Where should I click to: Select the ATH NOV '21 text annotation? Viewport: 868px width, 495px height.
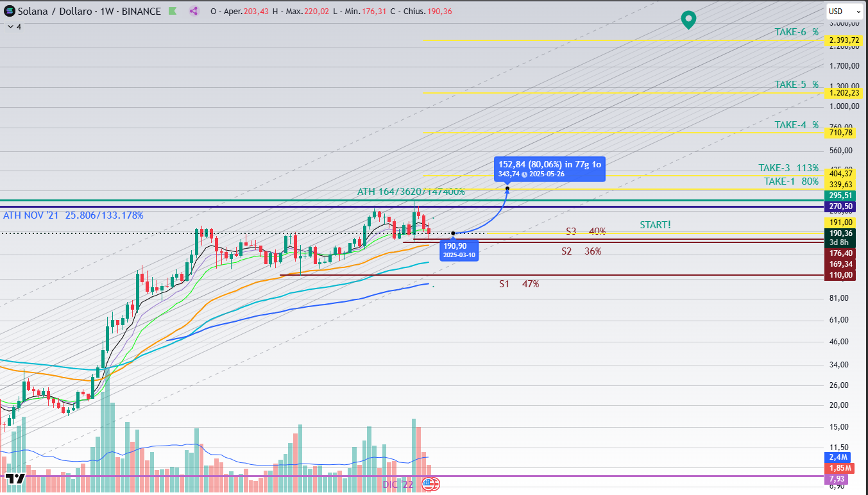(x=73, y=215)
